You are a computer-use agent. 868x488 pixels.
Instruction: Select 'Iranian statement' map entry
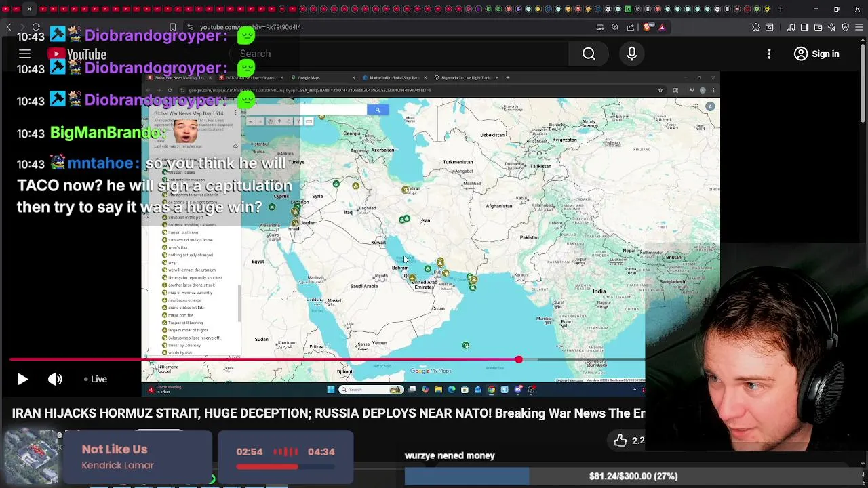click(183, 232)
